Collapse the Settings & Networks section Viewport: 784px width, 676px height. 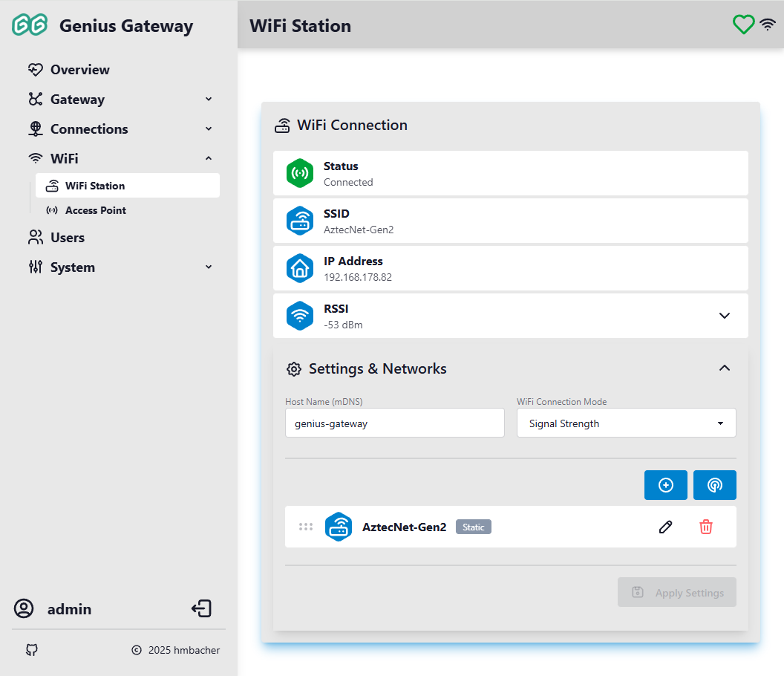(x=725, y=368)
